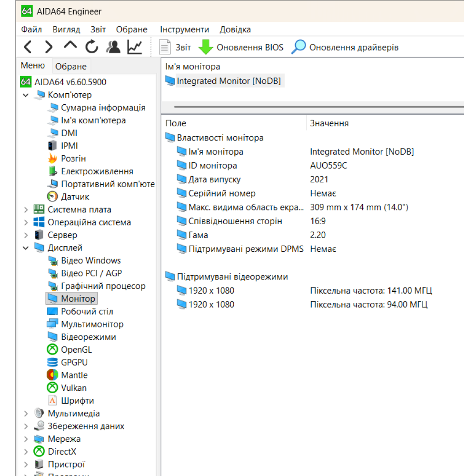Click the Значення column header
The height and width of the screenshot is (476, 476).
329,123
